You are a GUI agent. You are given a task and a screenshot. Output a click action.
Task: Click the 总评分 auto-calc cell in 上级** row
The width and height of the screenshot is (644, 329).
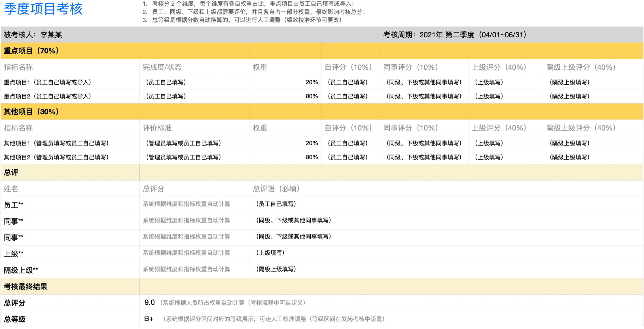(195, 254)
